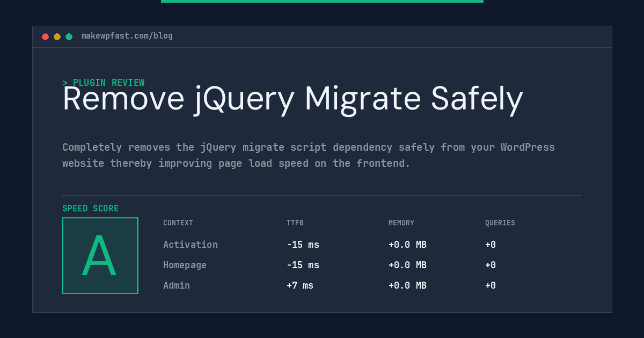Click the CONTEXT column header
Screen dimensions: 644x338
(178, 223)
